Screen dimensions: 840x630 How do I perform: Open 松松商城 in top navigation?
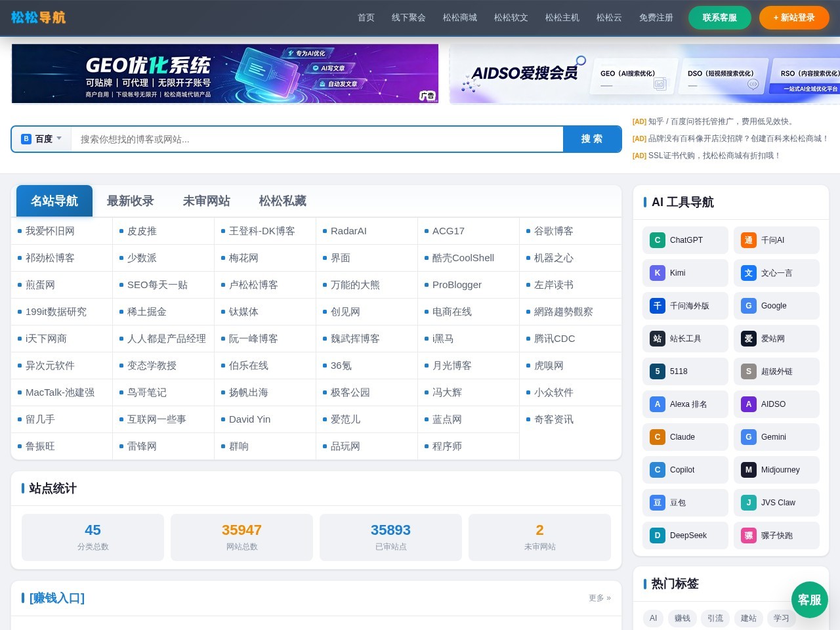(x=460, y=18)
